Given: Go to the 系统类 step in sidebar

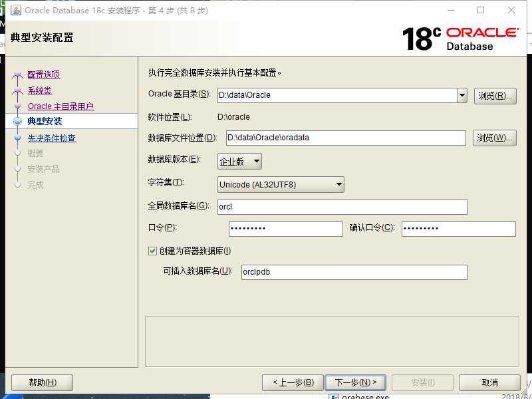Looking at the screenshot, I should (40, 90).
